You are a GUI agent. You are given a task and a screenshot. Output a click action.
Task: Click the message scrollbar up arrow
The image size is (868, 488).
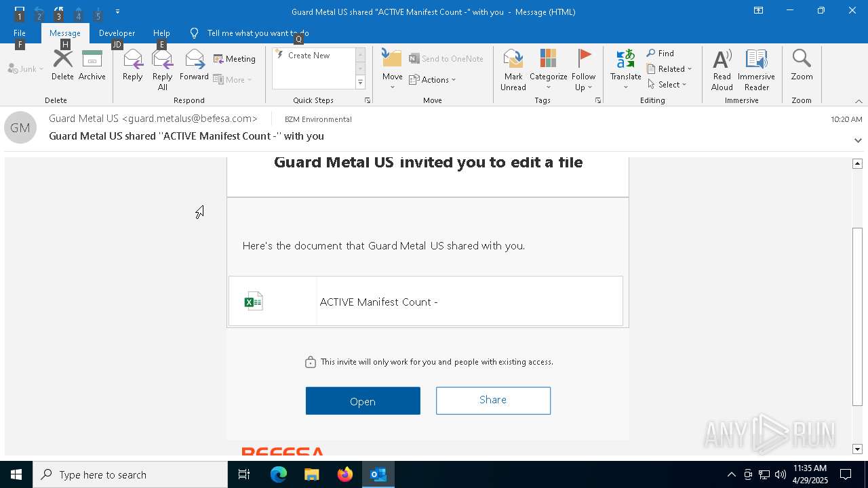pyautogui.click(x=857, y=163)
